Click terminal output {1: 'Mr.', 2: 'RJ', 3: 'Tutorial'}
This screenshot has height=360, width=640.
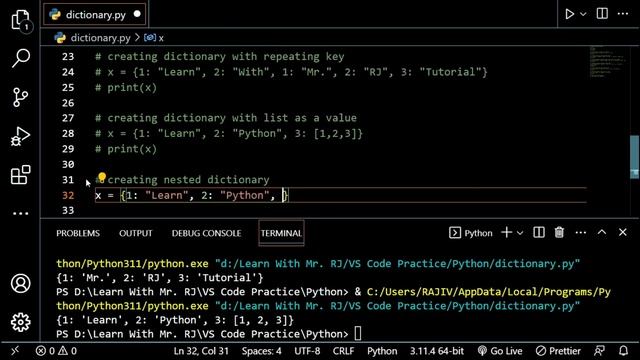pyautogui.click(x=160, y=278)
